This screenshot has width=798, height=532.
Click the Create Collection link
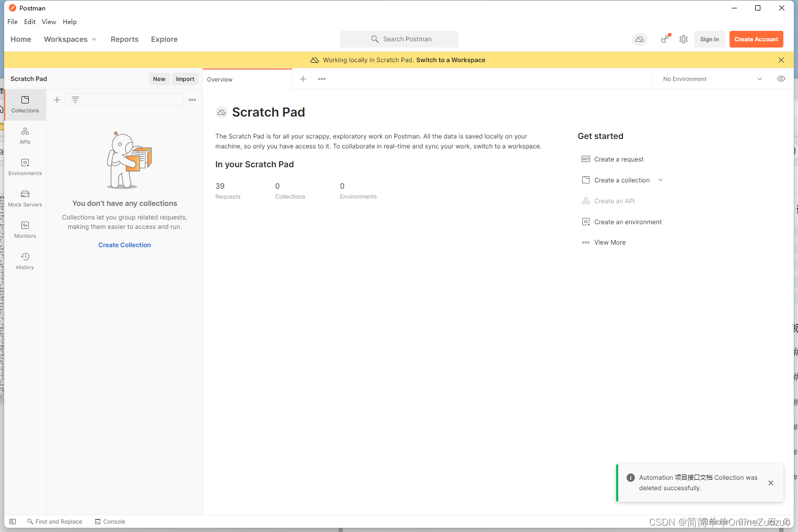coord(124,245)
